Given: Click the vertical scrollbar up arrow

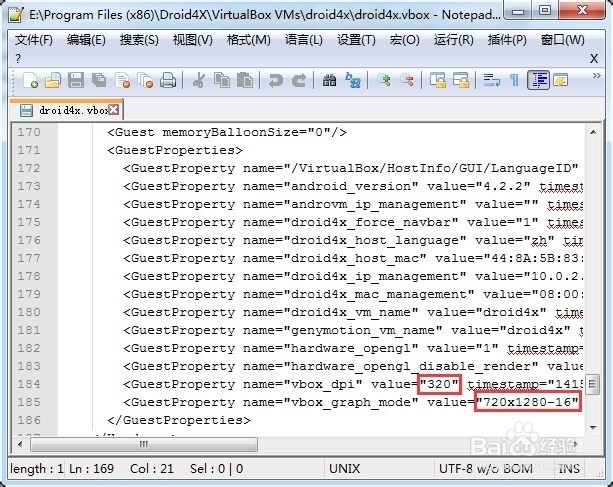Looking at the screenshot, I should click(x=593, y=132).
